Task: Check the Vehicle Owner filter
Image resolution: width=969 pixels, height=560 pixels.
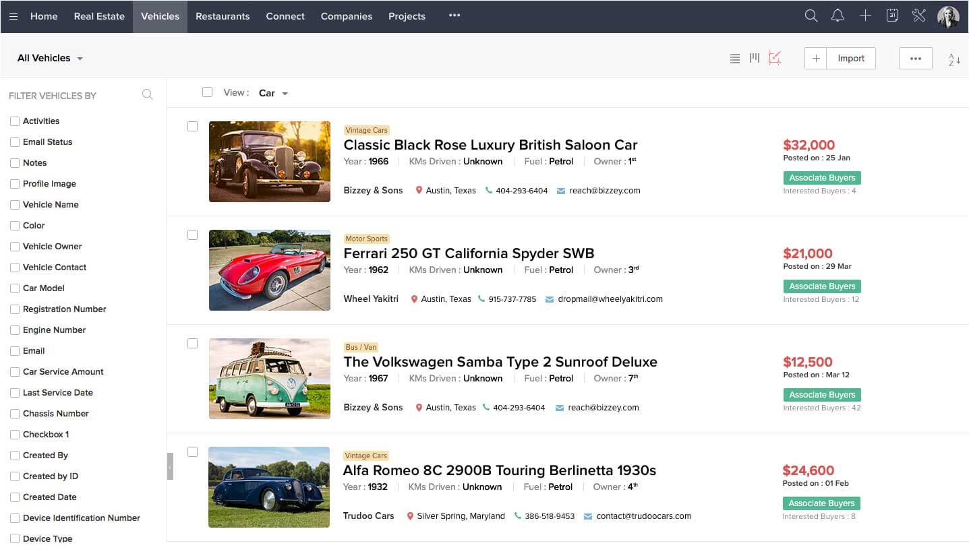Action: tap(15, 247)
